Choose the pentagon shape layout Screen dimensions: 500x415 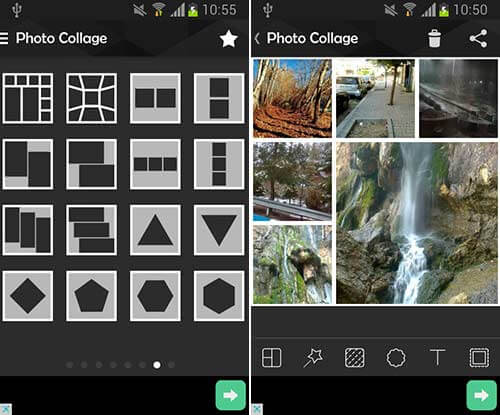92,296
